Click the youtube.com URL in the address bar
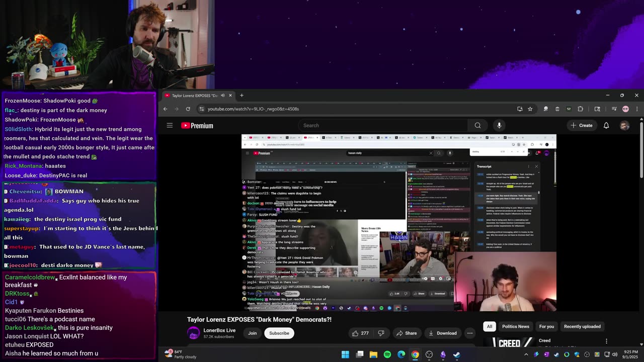This screenshot has height=362, width=644. point(253,109)
